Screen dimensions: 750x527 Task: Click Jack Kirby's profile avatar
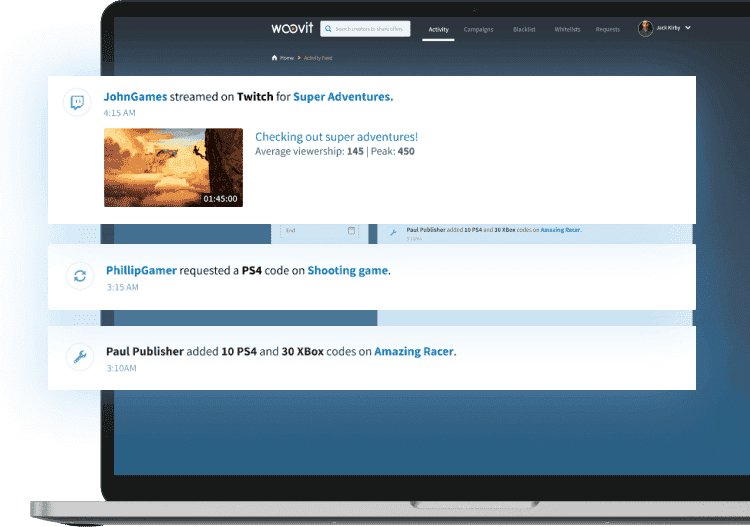coord(645,29)
